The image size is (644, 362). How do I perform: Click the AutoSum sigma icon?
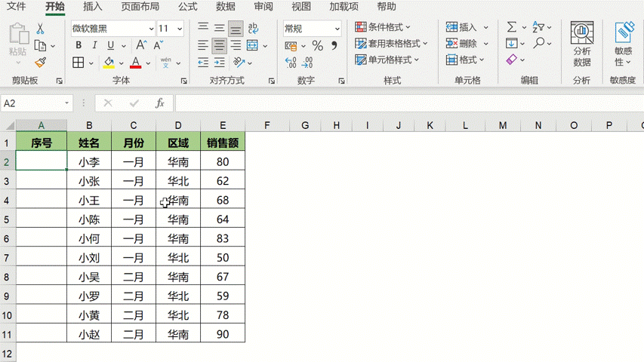512,27
